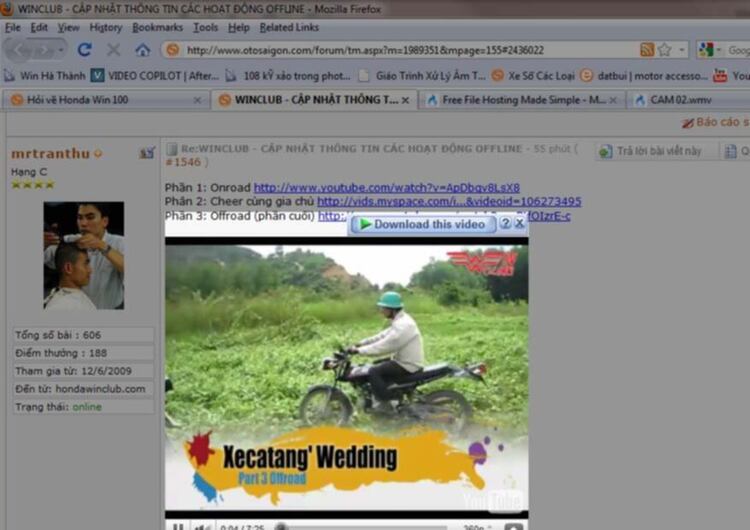This screenshot has width=750, height=530.
Task: Open the Xe Số Các Loại bookmark
Action: coord(533,76)
